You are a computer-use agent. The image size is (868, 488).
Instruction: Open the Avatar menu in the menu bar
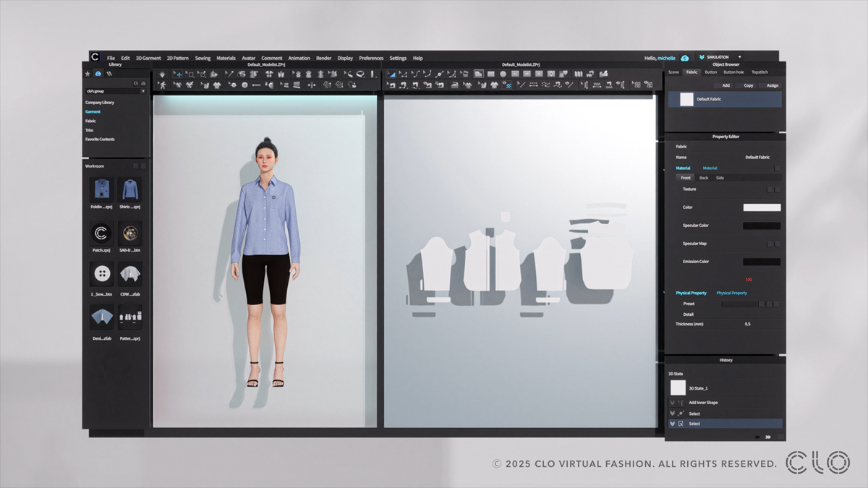point(248,58)
